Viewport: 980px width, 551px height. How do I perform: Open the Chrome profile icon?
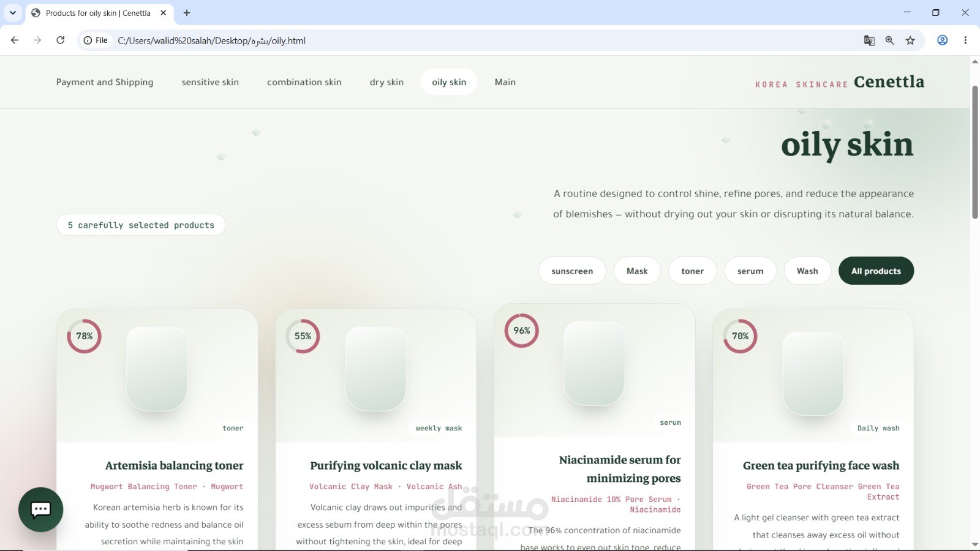coord(943,40)
